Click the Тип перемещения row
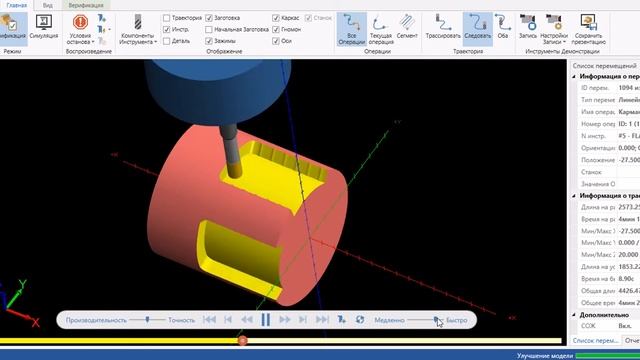This screenshot has width=640, height=360. tap(609, 100)
